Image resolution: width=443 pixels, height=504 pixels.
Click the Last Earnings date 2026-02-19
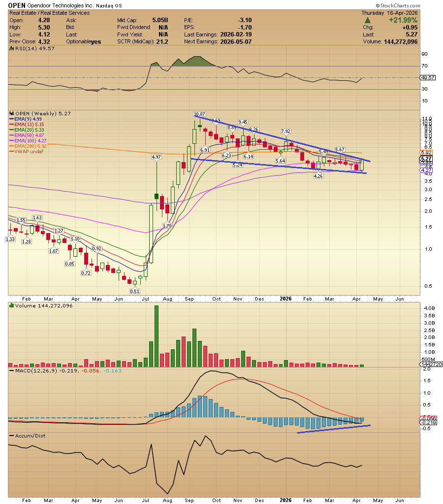pyautogui.click(x=236, y=34)
